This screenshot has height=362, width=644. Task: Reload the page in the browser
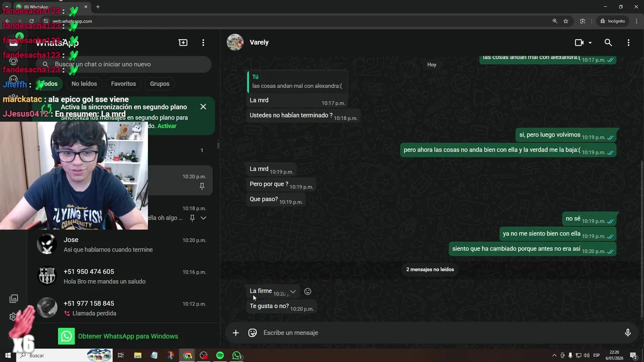31,21
